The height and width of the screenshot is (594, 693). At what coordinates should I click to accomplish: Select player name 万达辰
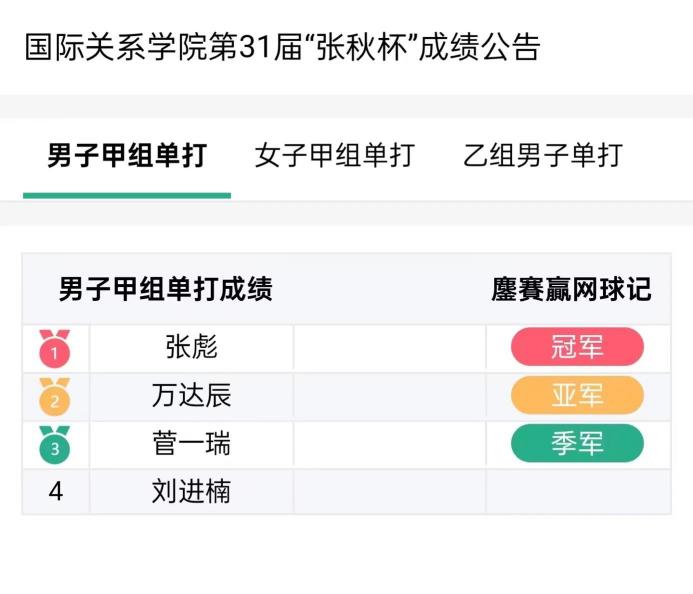(x=191, y=395)
